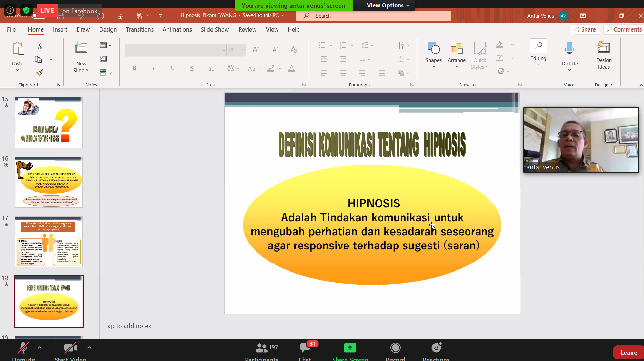Expand the Font Color dropdown arrow
Screen dimensions: 644x361
pos(300,68)
